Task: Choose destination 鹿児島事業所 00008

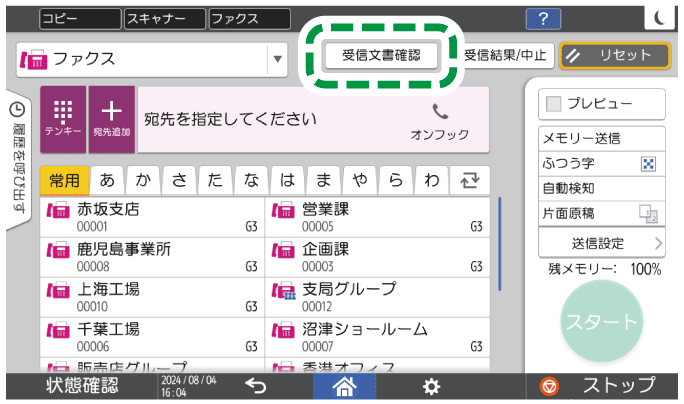Action: pos(152,257)
